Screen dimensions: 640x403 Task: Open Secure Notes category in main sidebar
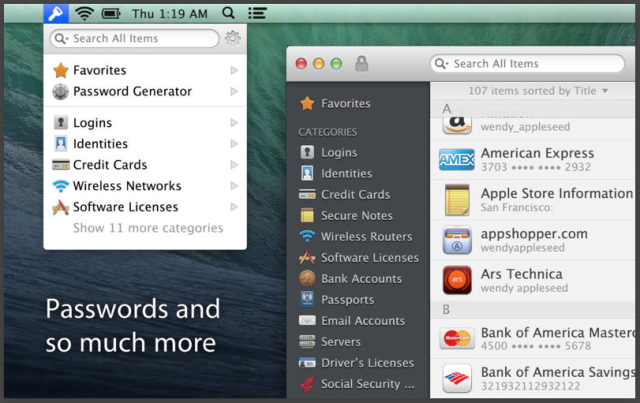(x=356, y=215)
